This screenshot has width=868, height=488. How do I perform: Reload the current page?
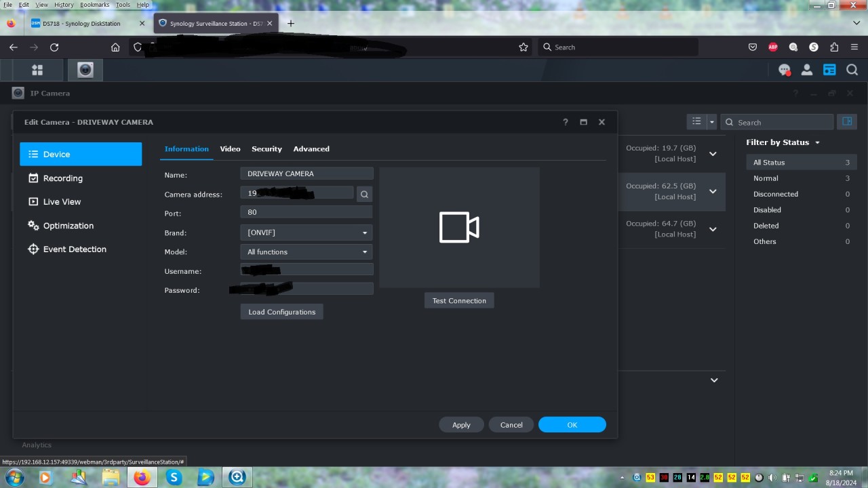pos(54,47)
